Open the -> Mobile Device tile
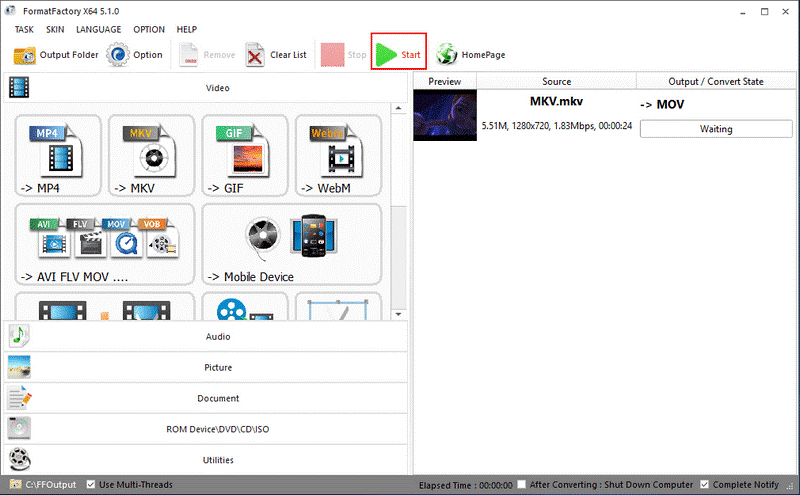This screenshot has width=800, height=495. click(x=292, y=244)
